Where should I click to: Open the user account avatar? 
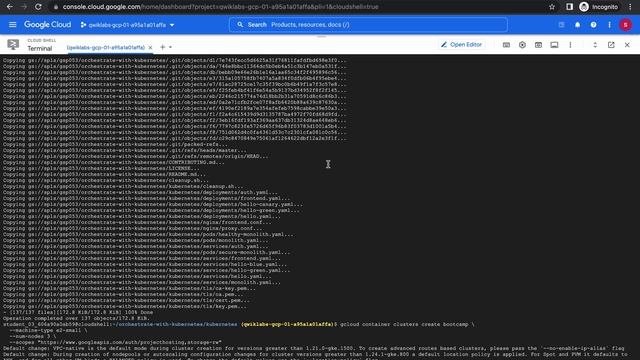[x=625, y=25]
